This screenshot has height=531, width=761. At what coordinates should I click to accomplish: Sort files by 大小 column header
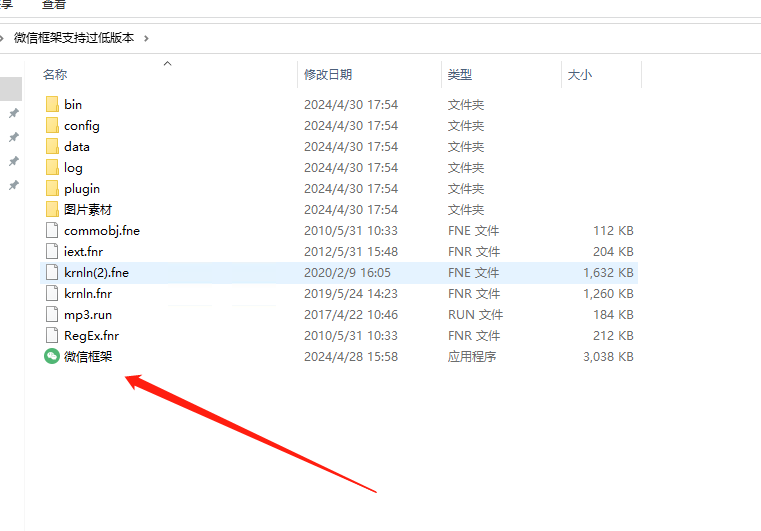(x=580, y=75)
